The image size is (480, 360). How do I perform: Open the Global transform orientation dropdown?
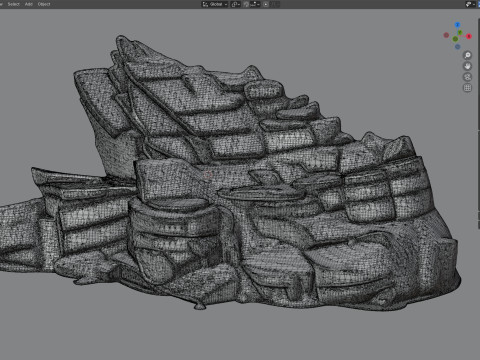coord(215,4)
